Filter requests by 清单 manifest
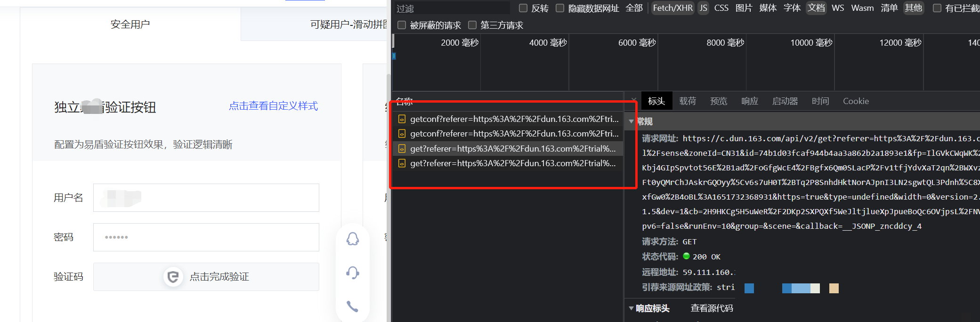 pyautogui.click(x=889, y=8)
